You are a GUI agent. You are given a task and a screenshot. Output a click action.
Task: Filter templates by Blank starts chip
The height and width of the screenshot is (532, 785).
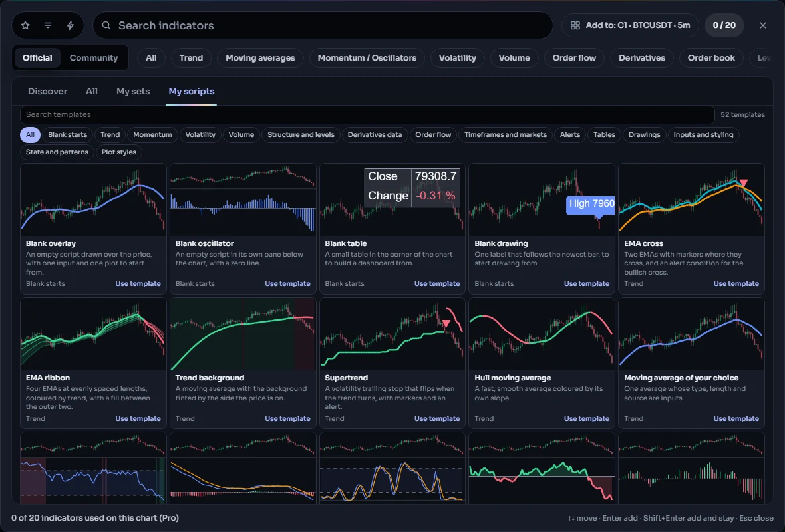click(68, 134)
